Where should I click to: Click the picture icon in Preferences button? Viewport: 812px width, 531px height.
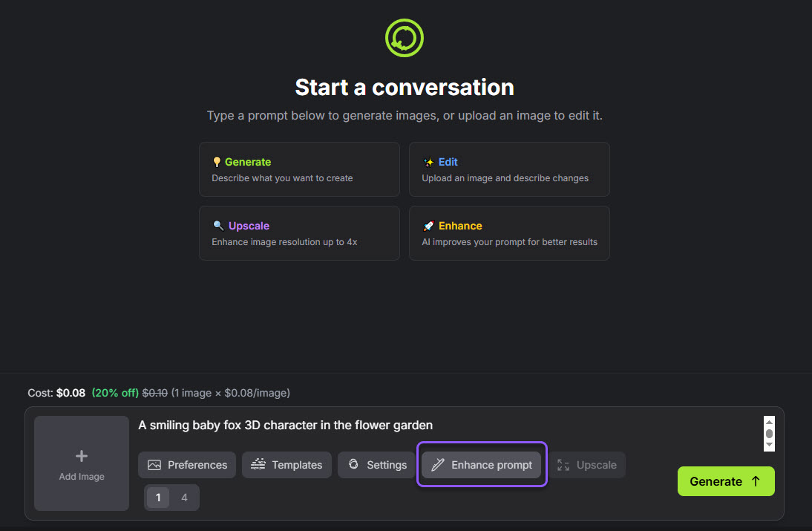[154, 465]
